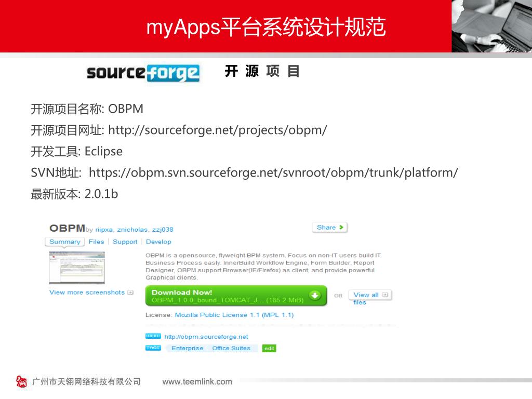Click the View all files button
The height and width of the screenshot is (399, 532).
coord(370,295)
